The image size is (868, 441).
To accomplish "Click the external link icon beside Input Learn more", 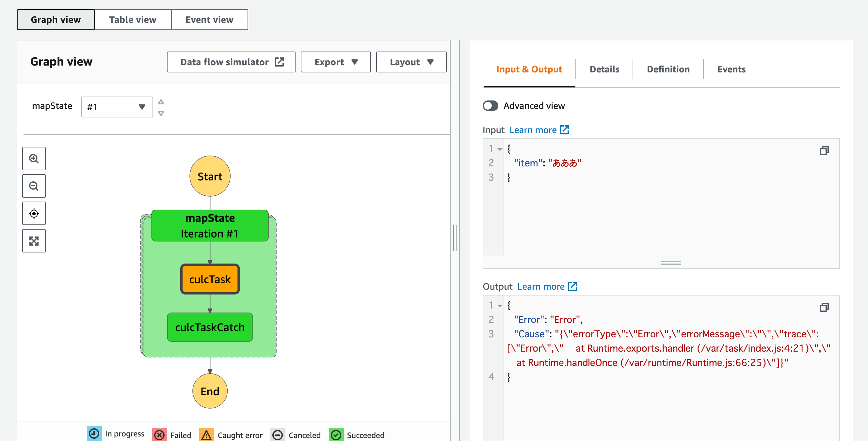I will coord(564,130).
